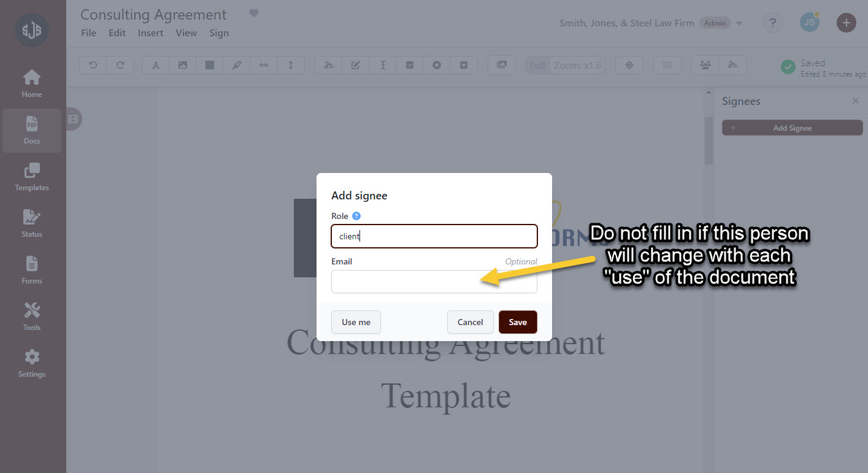Click the Add Signee button
The width and height of the screenshot is (868, 473).
(792, 128)
